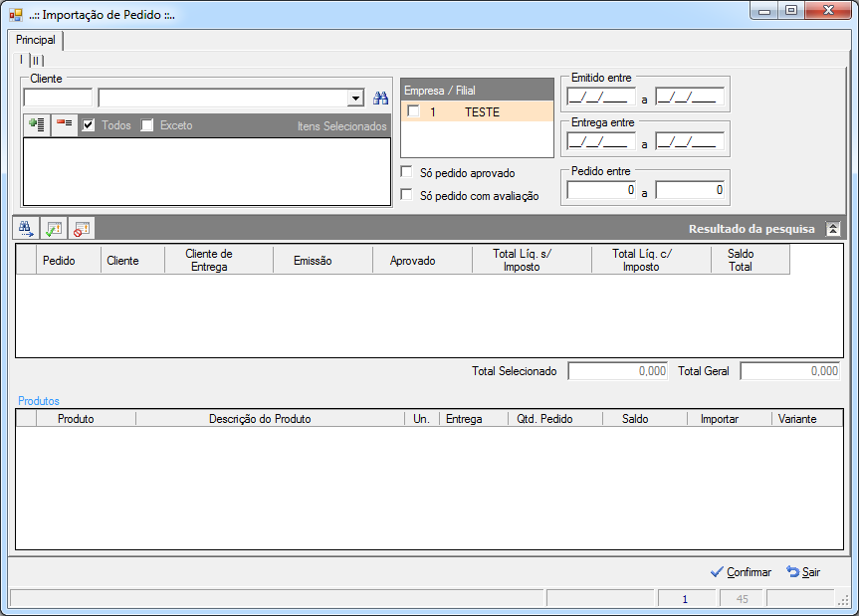Click the Entrega entre end date field

pyautogui.click(x=690, y=141)
